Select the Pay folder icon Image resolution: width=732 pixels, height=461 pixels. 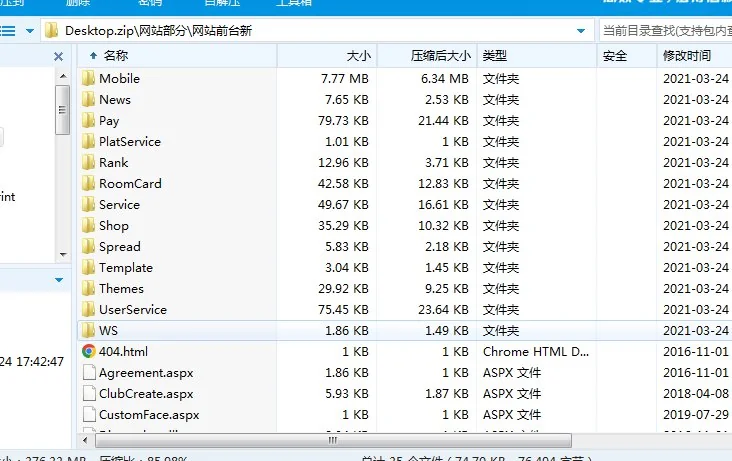pos(88,121)
